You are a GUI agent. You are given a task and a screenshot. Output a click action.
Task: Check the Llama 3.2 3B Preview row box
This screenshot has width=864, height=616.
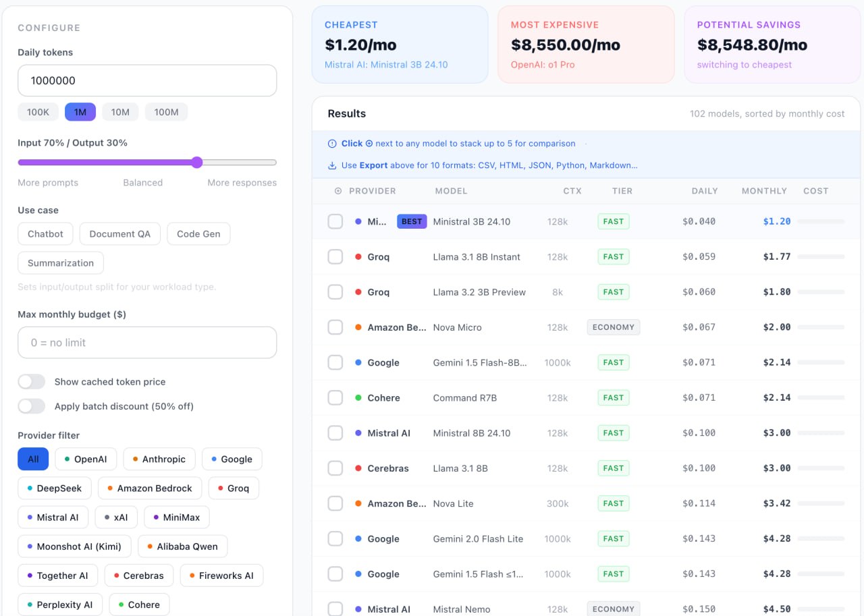pos(335,292)
